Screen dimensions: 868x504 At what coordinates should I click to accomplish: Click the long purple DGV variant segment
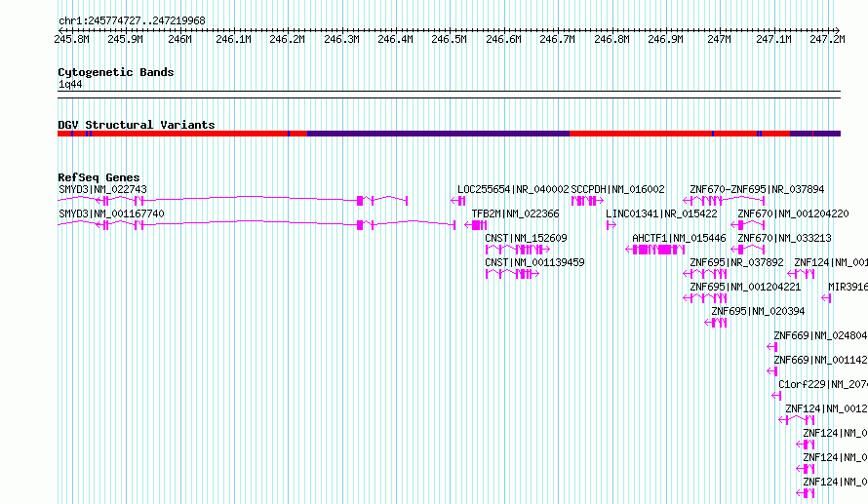pyautogui.click(x=438, y=134)
